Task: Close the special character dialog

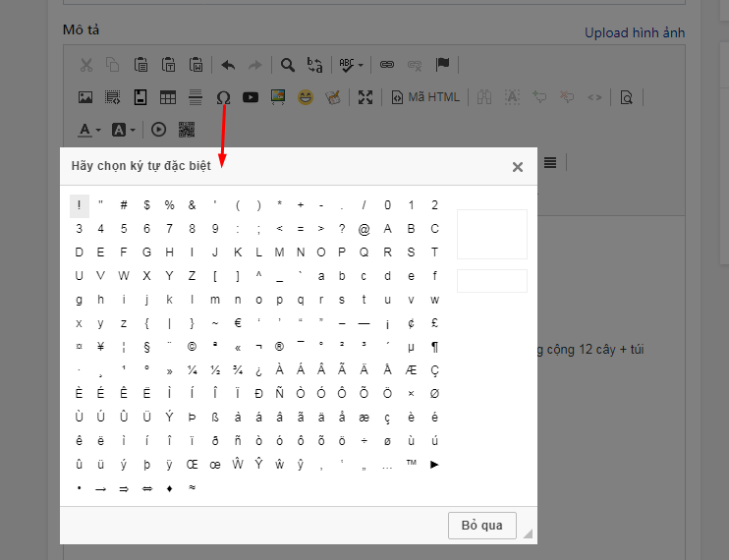Action: [x=518, y=167]
